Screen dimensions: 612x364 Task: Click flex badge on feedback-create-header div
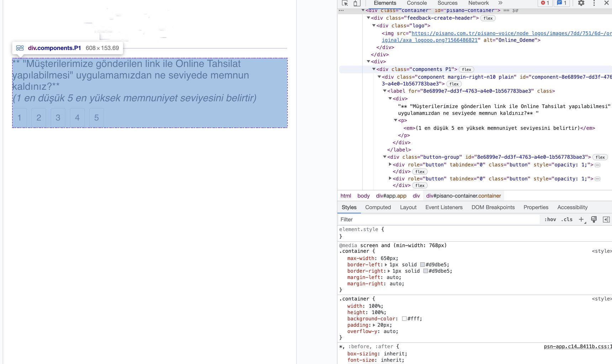[488, 18]
